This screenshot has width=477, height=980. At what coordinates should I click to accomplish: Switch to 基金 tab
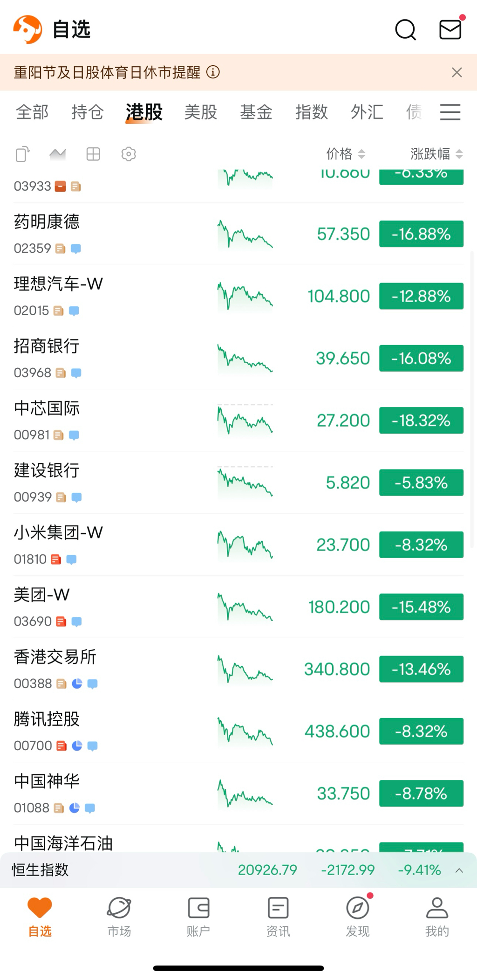point(256,112)
